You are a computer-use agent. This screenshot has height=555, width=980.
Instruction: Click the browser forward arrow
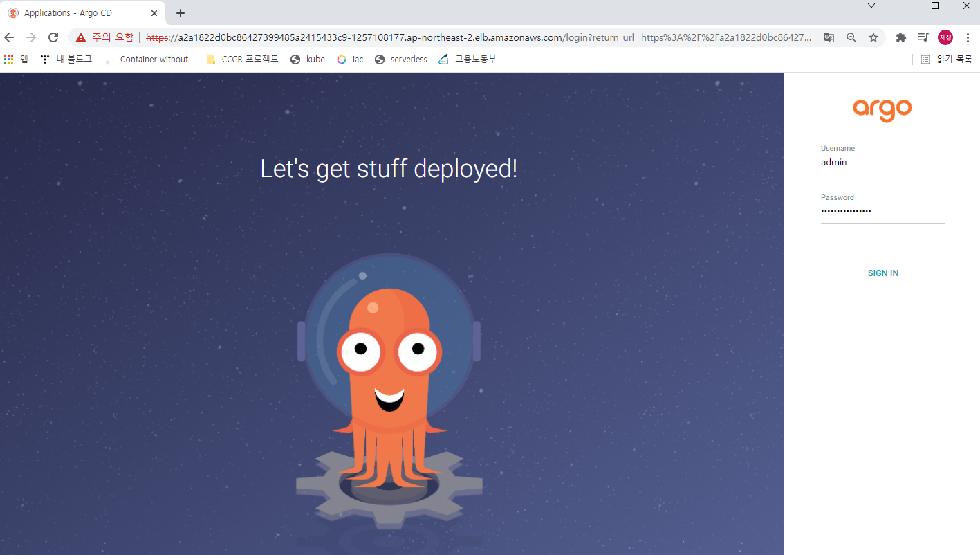(x=31, y=37)
